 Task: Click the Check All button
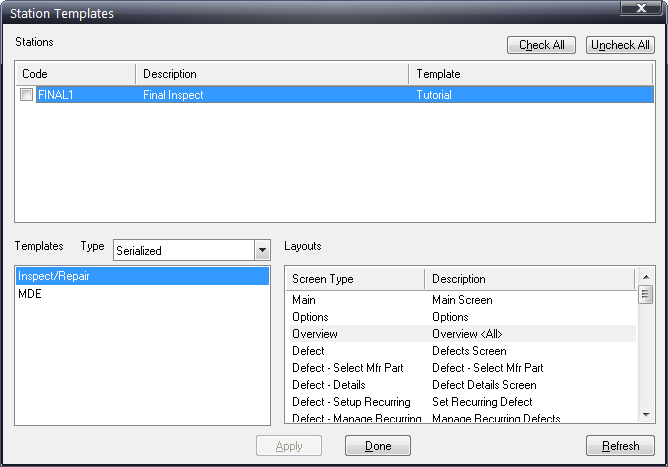(541, 45)
